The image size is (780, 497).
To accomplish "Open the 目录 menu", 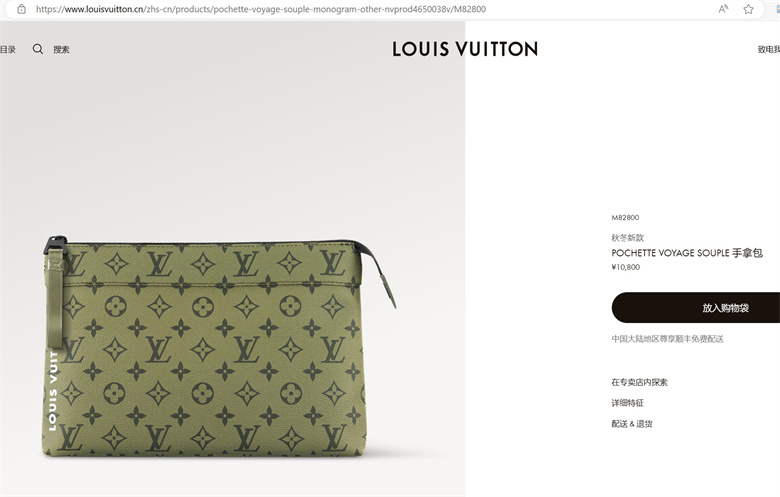I will 8,49.
